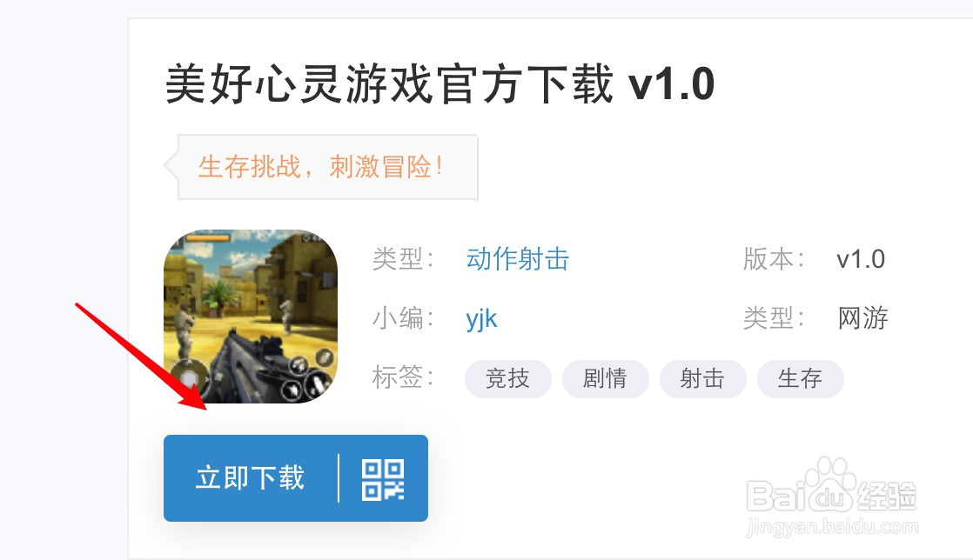
Task: Click the shooter game app icon
Action: [x=251, y=317]
